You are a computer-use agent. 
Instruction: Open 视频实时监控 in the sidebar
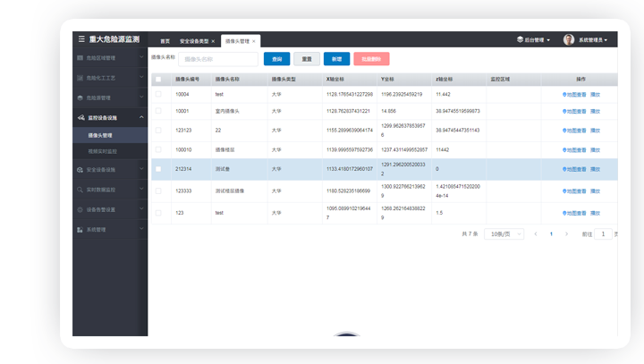[x=110, y=151]
